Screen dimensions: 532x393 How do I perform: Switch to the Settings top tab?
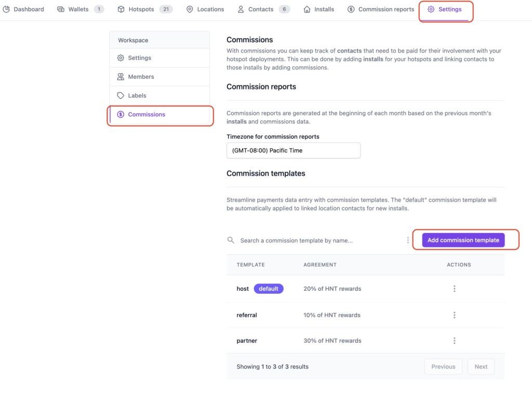(x=445, y=9)
